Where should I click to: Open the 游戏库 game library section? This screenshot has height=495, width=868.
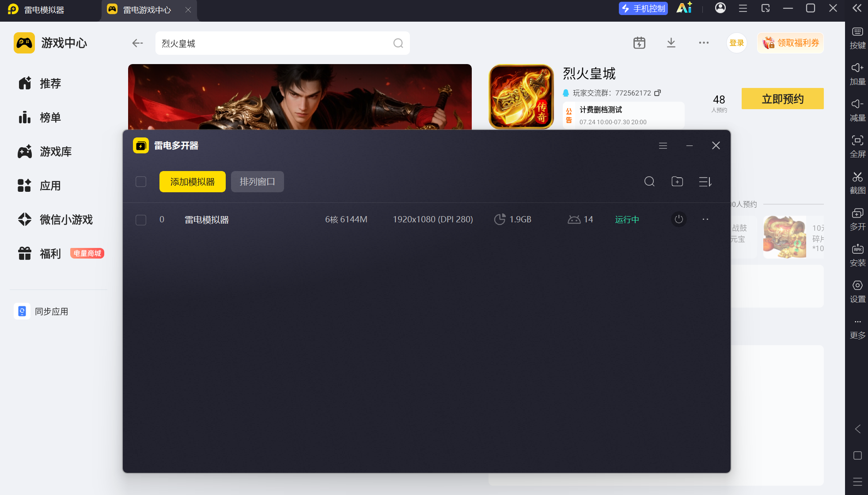click(x=45, y=151)
